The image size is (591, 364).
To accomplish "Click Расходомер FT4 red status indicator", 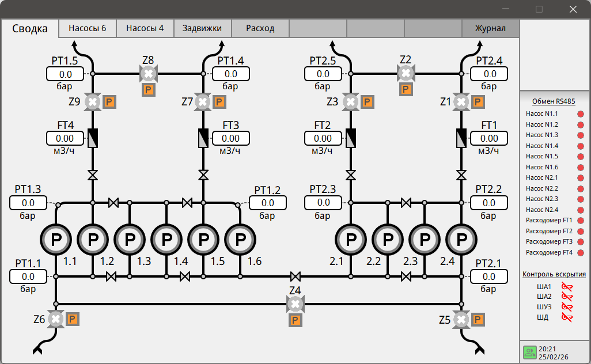I will point(581,252).
